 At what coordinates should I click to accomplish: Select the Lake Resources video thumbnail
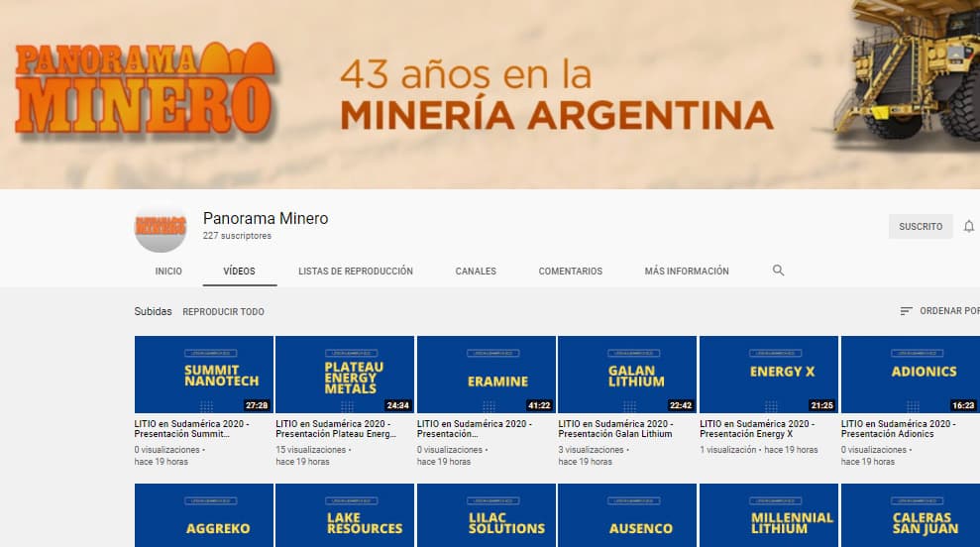coord(345,515)
